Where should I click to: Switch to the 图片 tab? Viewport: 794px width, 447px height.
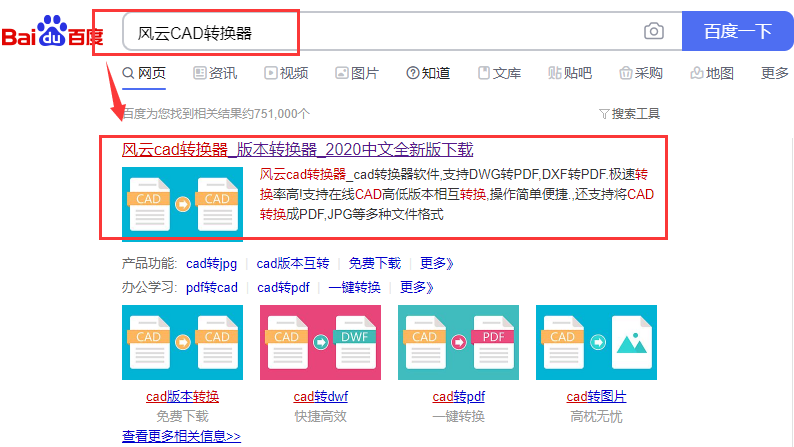pyautogui.click(x=357, y=73)
